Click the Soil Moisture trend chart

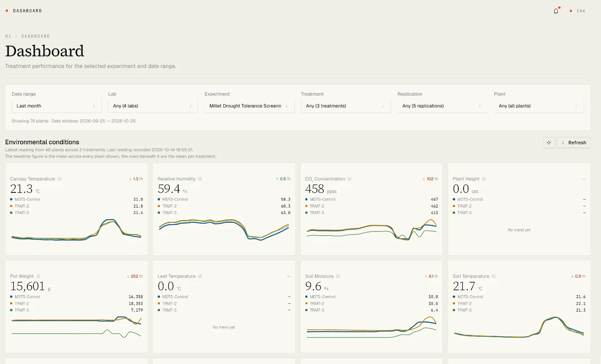click(372, 328)
